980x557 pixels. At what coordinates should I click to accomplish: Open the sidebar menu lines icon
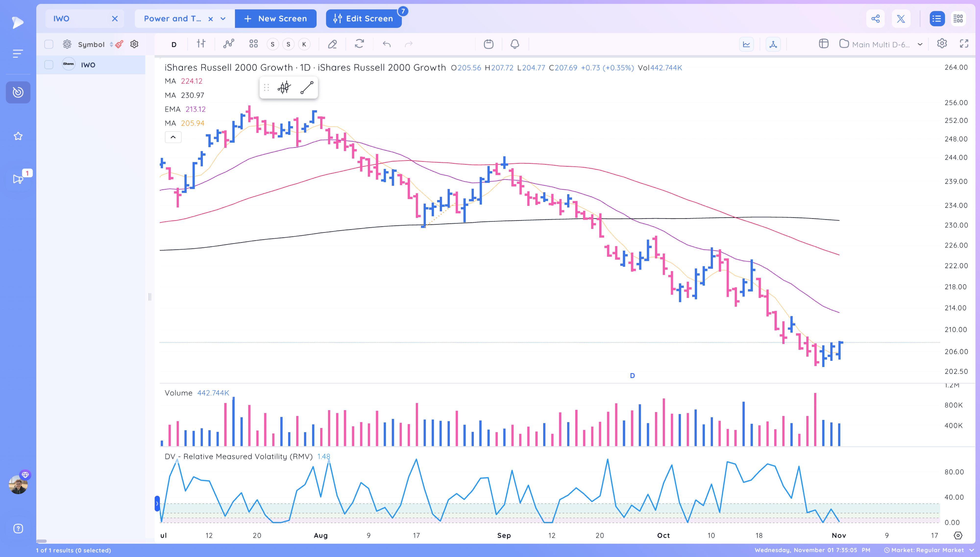pyautogui.click(x=18, y=53)
